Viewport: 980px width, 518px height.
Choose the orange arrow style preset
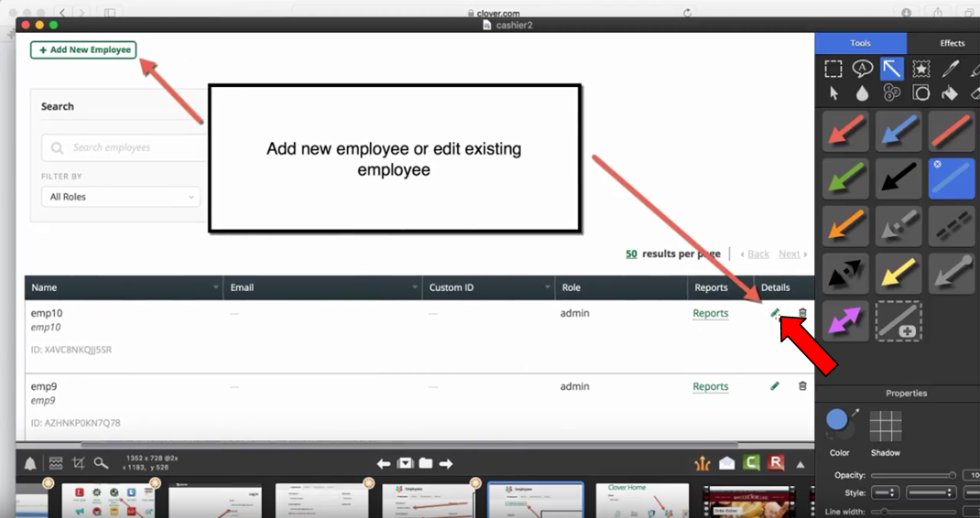pos(845,226)
